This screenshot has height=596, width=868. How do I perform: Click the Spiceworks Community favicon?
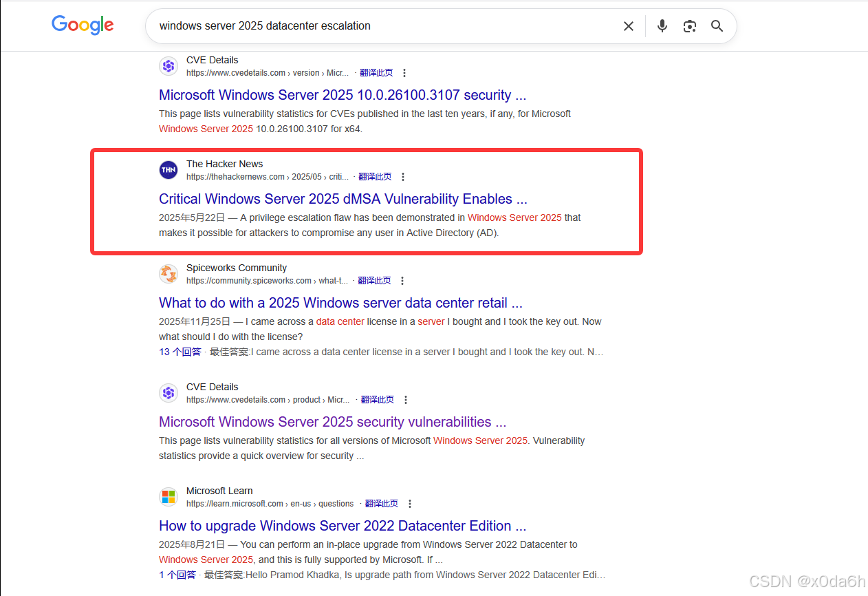tap(169, 274)
